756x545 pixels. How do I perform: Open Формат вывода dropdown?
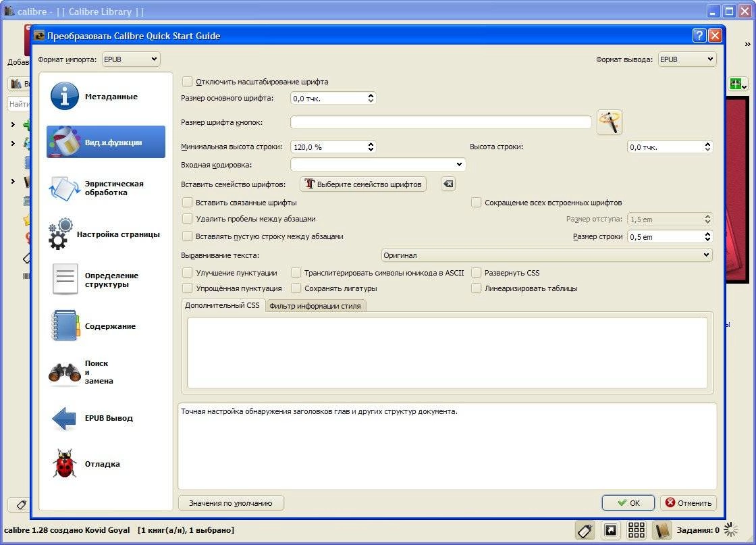pyautogui.click(x=687, y=59)
